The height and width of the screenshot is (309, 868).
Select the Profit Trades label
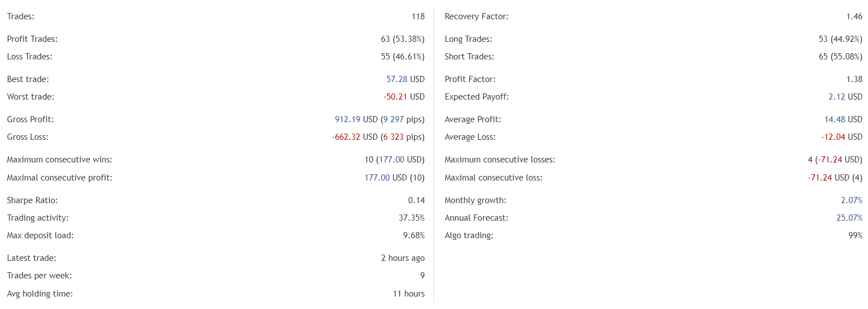[32, 39]
